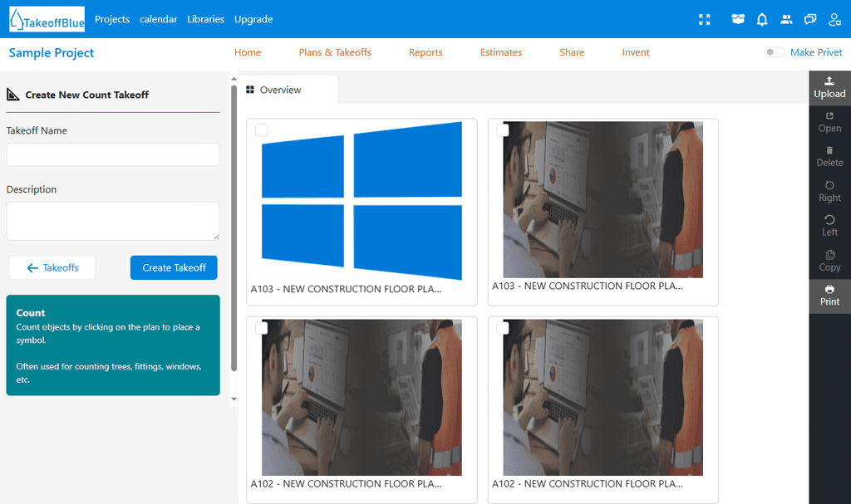
Task: Click the Create Takeoff button
Action: [174, 267]
